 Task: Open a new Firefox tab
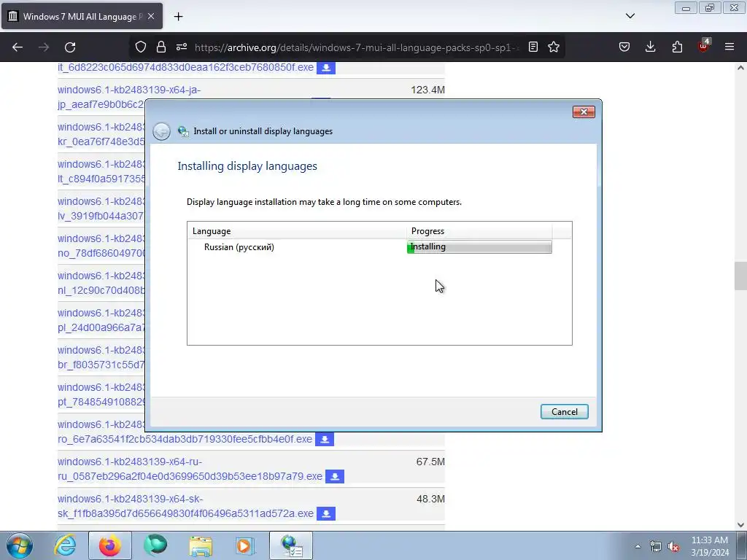tap(178, 17)
